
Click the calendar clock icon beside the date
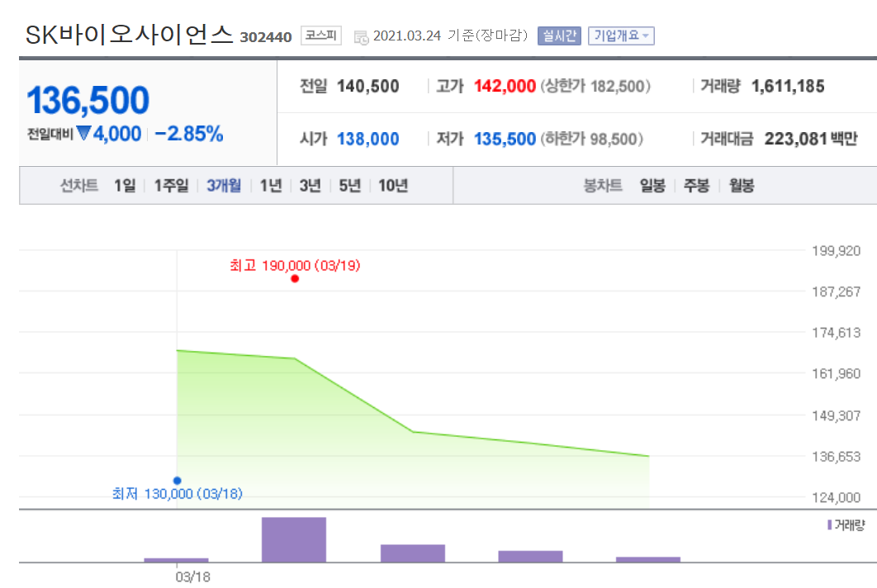pyautogui.click(x=362, y=37)
